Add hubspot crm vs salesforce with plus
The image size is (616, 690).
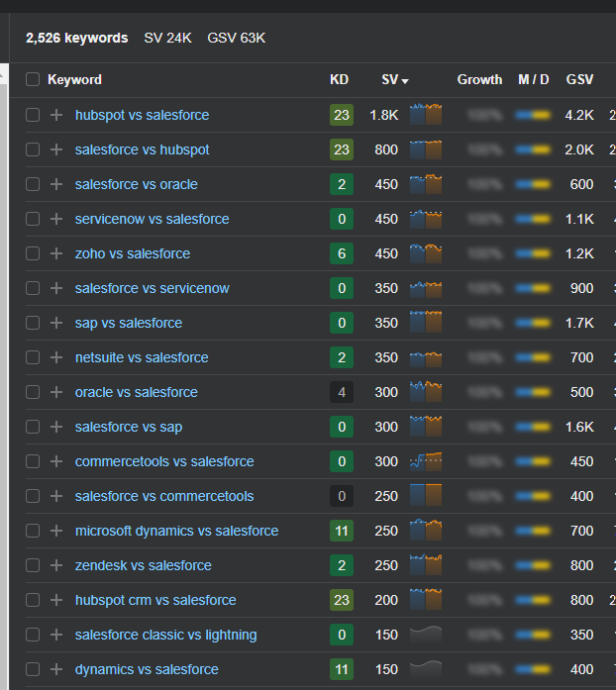point(56,600)
